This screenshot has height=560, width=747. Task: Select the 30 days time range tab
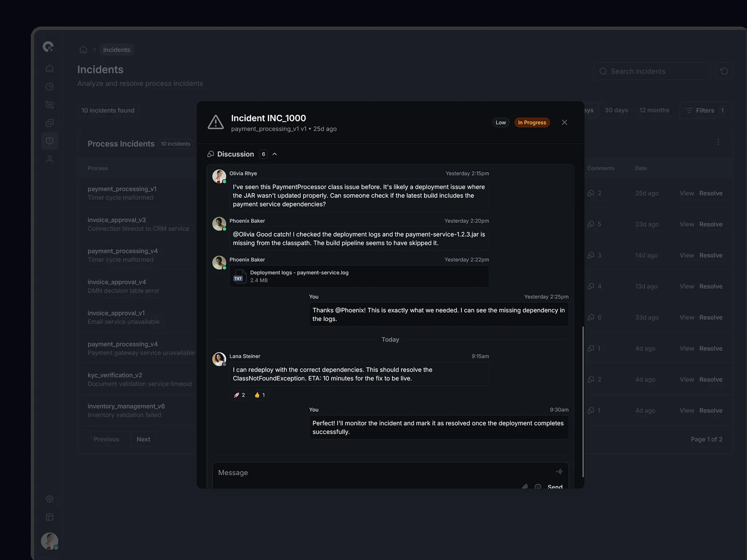(616, 111)
